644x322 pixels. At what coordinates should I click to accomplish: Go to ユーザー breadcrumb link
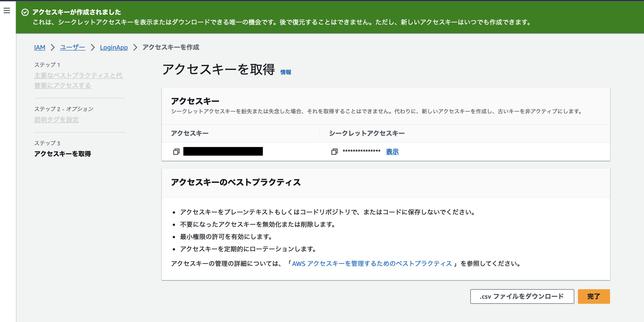pyautogui.click(x=72, y=47)
